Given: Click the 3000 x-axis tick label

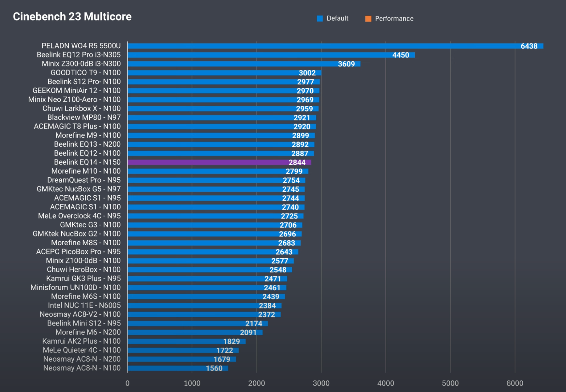Looking at the screenshot, I should (321, 383).
